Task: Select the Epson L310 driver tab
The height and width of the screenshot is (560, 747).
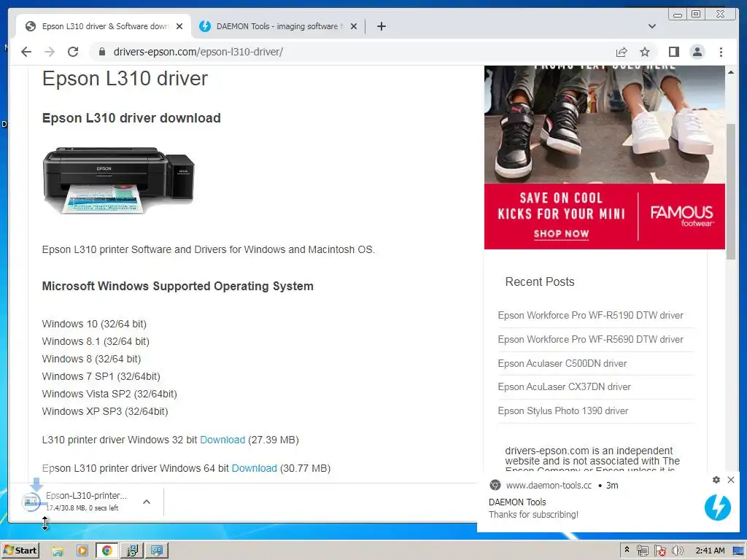Action: [x=104, y=26]
